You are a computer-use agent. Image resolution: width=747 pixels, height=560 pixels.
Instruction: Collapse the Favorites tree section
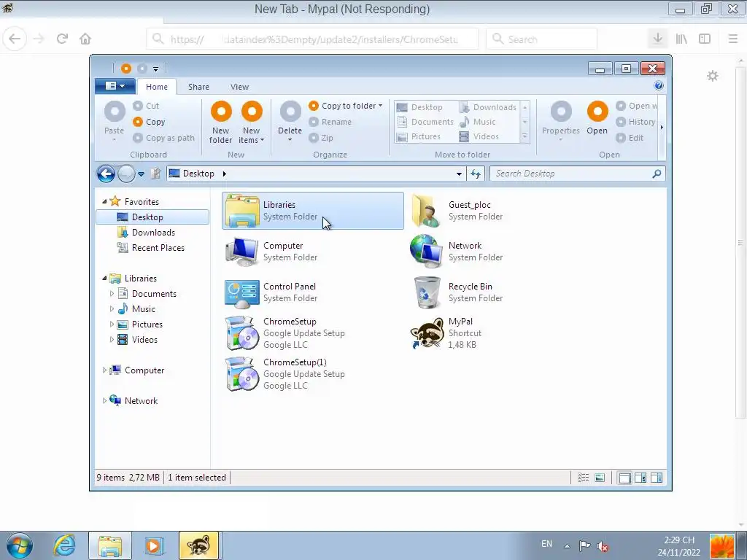click(x=104, y=202)
